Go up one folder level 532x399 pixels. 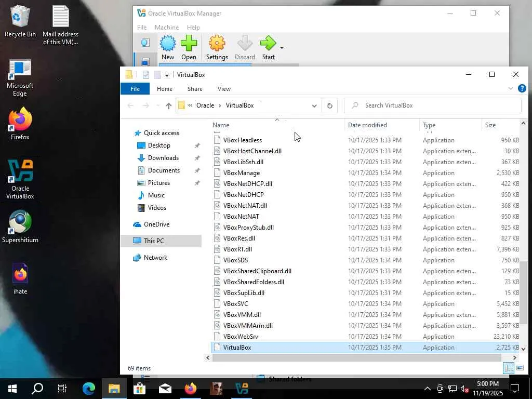(169, 105)
